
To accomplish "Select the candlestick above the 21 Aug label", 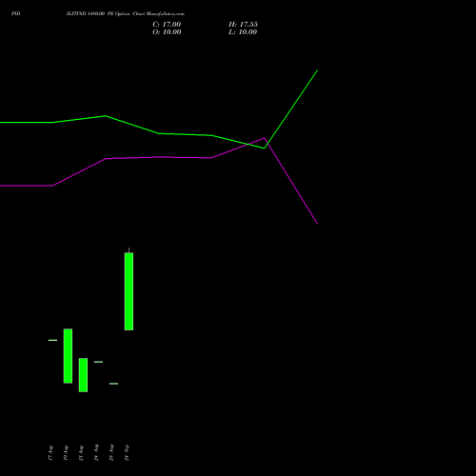I will [83, 375].
